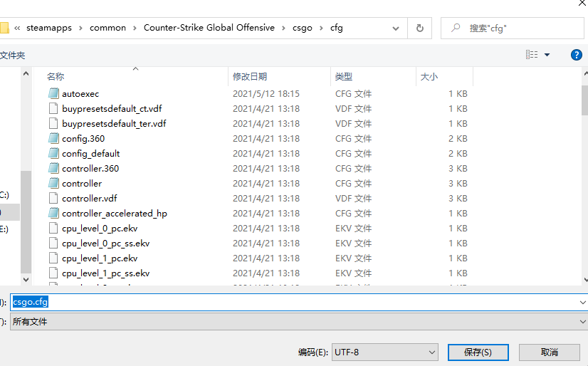Select the controller_accelerated_hp file icon
This screenshot has width=588, height=366.
click(x=53, y=214)
